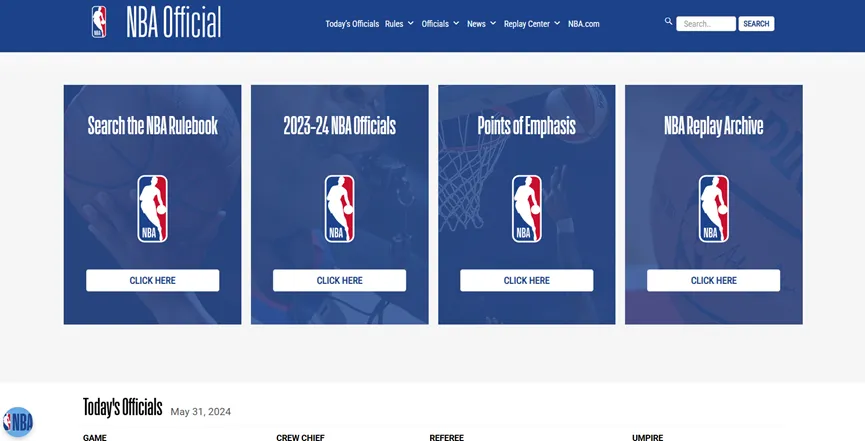
Task: Expand the Rules dropdown menu
Action: 399,24
